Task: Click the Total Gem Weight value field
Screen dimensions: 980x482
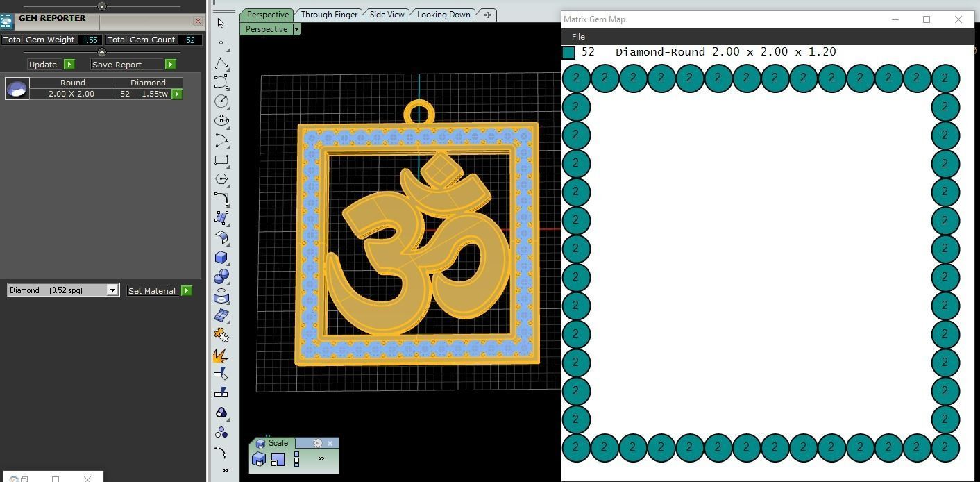Action: coord(90,40)
